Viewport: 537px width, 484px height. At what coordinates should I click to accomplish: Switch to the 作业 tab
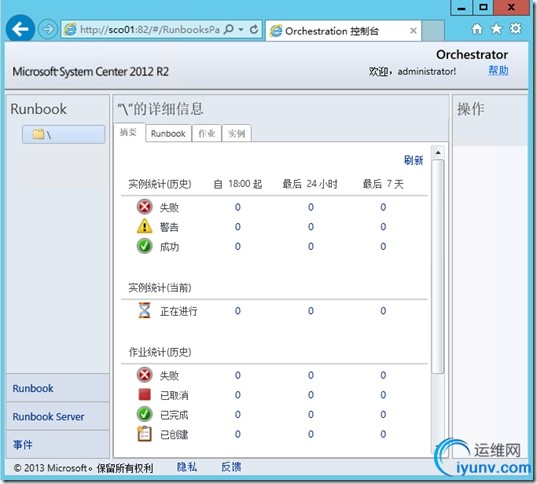tap(207, 133)
